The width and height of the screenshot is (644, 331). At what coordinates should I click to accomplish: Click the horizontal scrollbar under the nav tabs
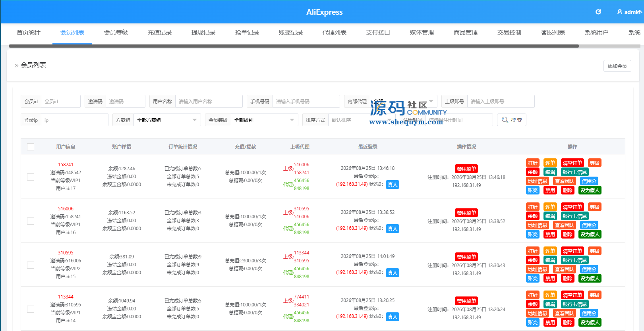[x=294, y=46]
